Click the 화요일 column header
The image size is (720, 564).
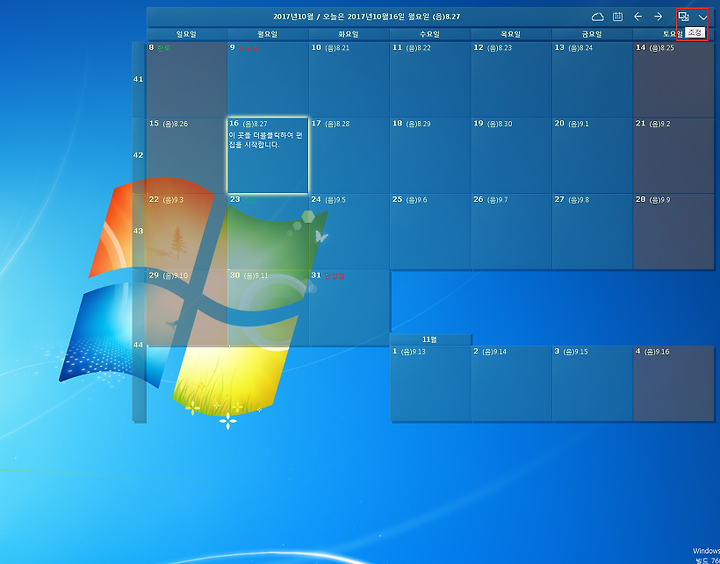(x=349, y=34)
